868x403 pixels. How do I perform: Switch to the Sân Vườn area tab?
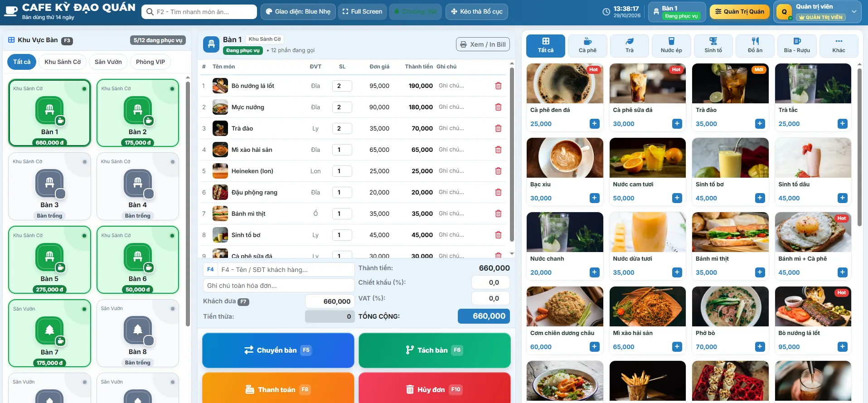[x=108, y=62]
